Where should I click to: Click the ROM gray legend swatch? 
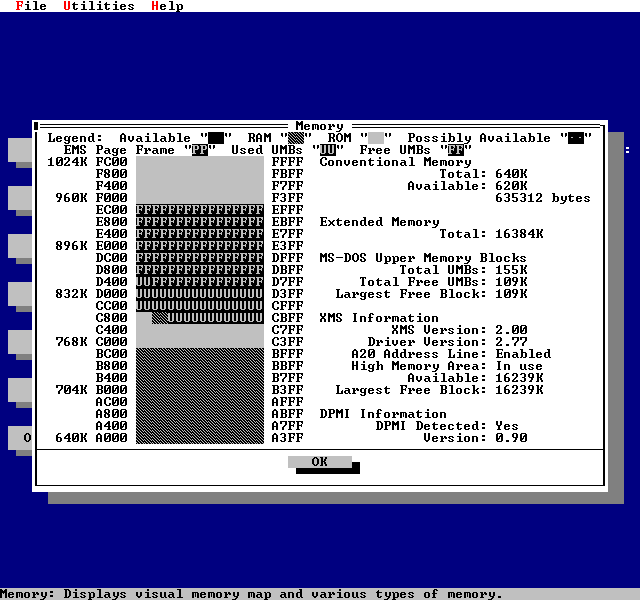click(x=376, y=138)
